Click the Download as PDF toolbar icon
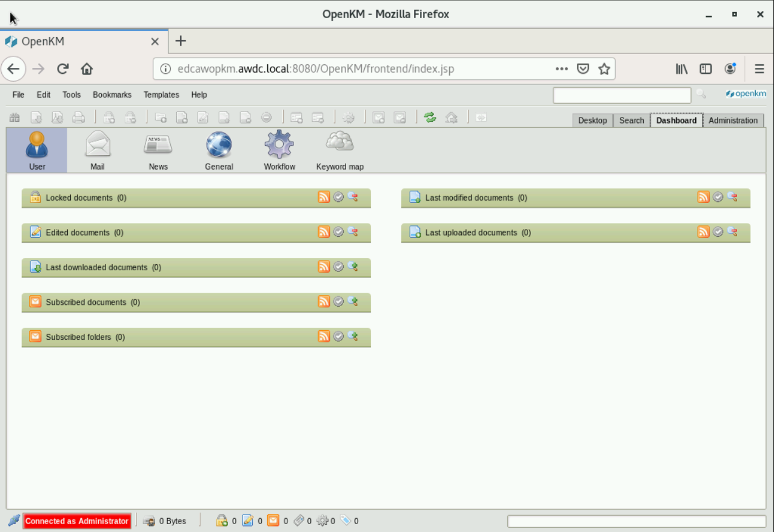 tap(57, 118)
